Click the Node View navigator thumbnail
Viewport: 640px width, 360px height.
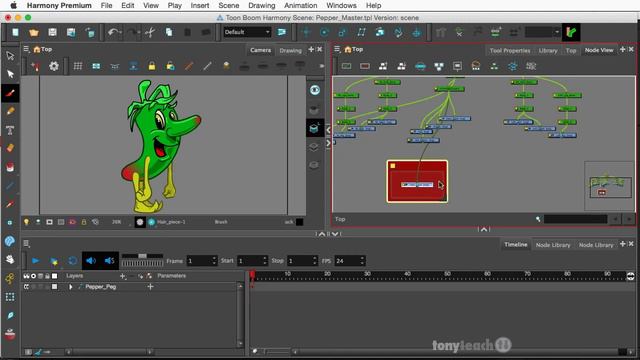pos(609,186)
